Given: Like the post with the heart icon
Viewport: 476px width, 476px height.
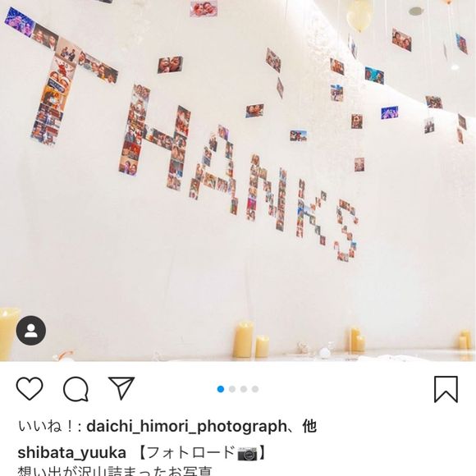Looking at the screenshot, I should [x=30, y=388].
